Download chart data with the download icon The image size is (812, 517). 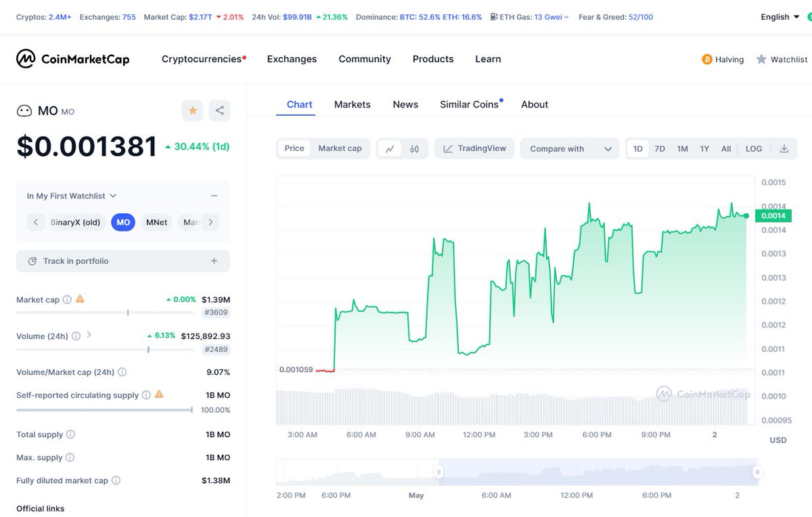784,149
